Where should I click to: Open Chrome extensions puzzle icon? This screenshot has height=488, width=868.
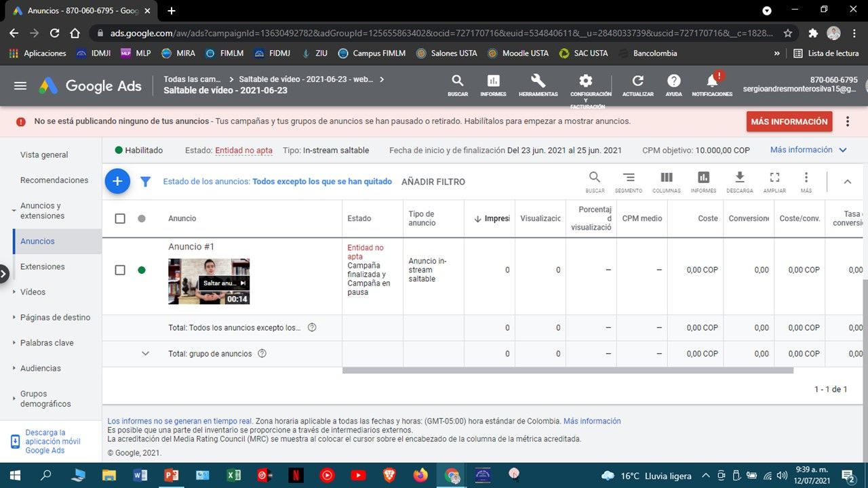coord(813,33)
